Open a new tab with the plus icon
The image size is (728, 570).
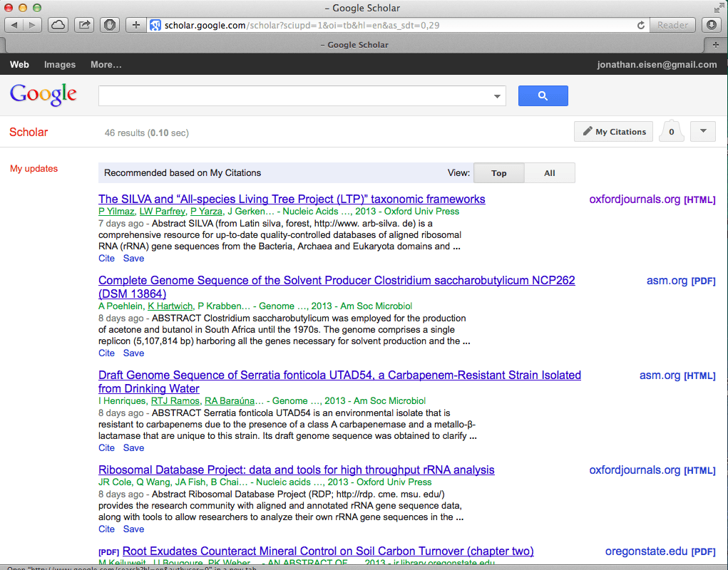pyautogui.click(x=716, y=44)
